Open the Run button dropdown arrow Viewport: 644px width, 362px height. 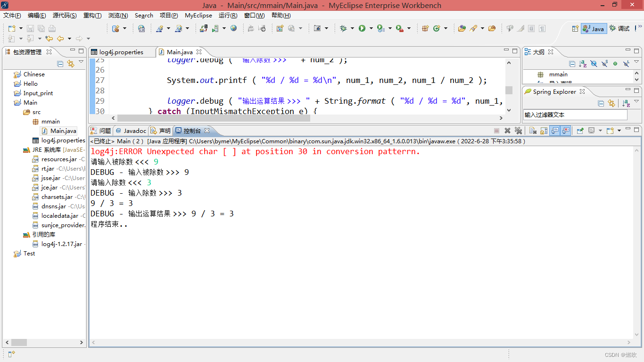pos(371,28)
